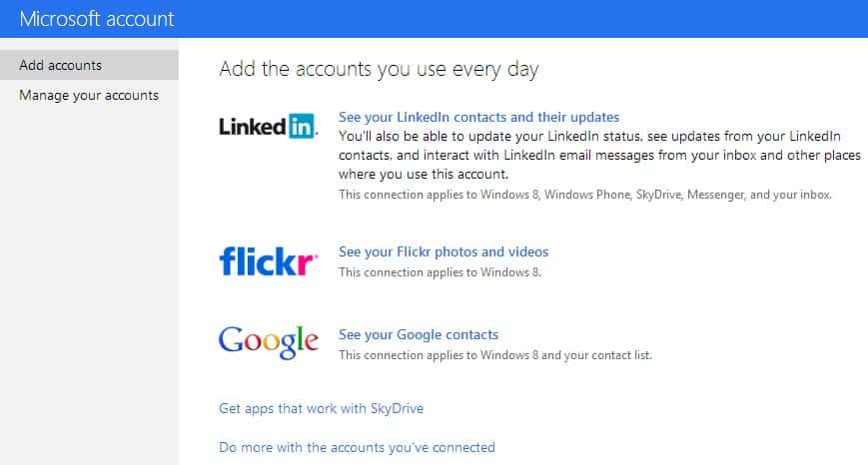Follow the See your Flickr photos and videos link

pos(443,251)
